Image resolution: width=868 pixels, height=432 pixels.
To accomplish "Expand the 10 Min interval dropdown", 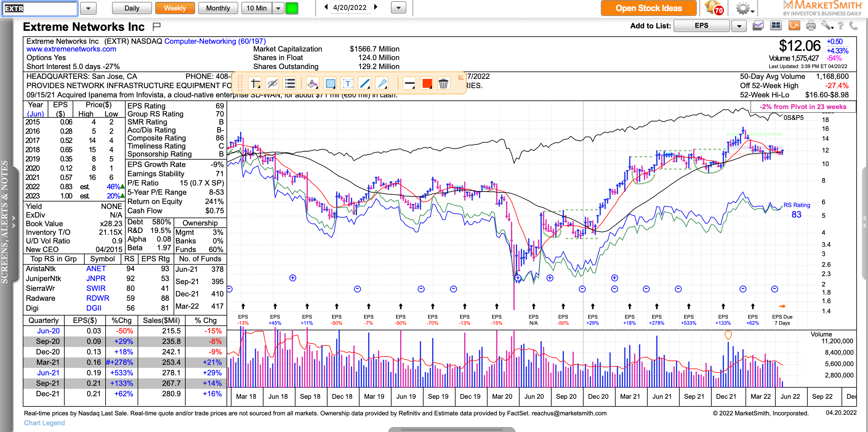I will pos(278,8).
